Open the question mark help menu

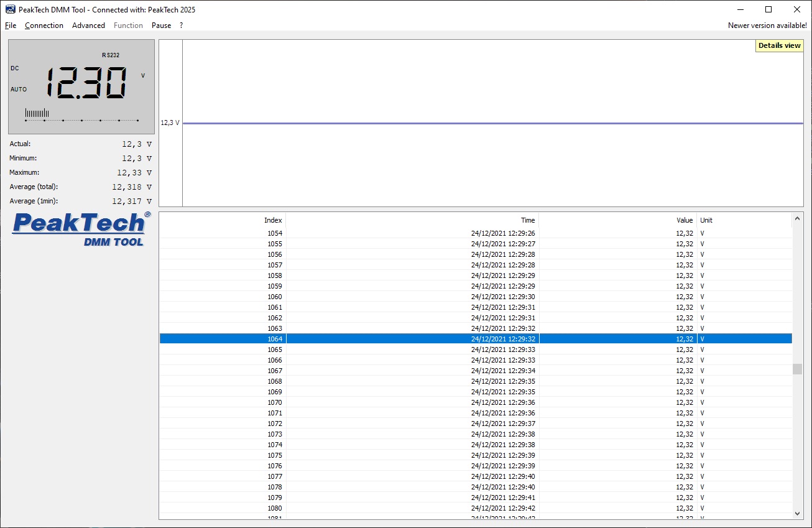pyautogui.click(x=182, y=25)
